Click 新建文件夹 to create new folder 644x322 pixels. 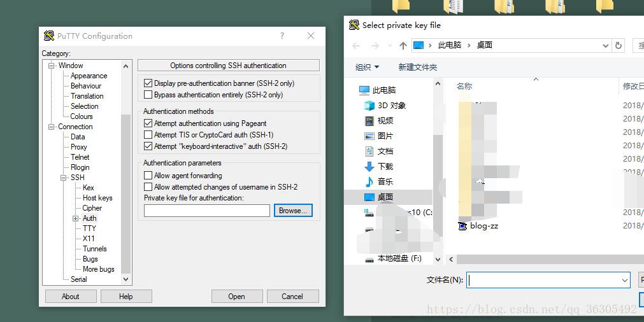click(418, 67)
